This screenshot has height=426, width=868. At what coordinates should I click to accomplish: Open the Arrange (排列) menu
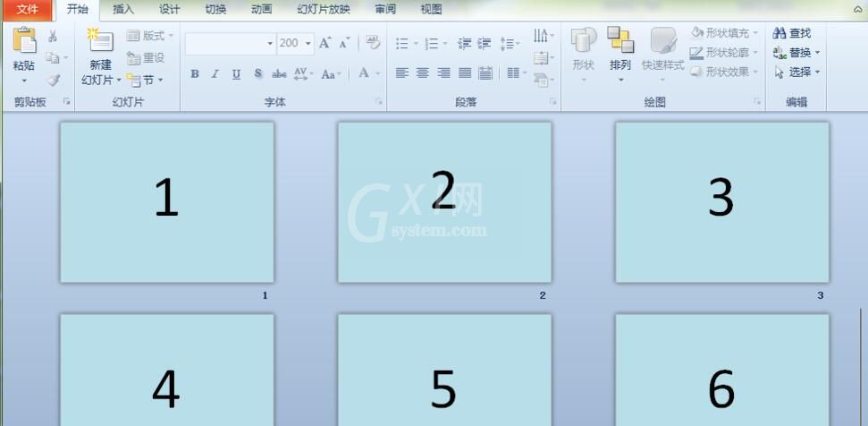coord(620,55)
